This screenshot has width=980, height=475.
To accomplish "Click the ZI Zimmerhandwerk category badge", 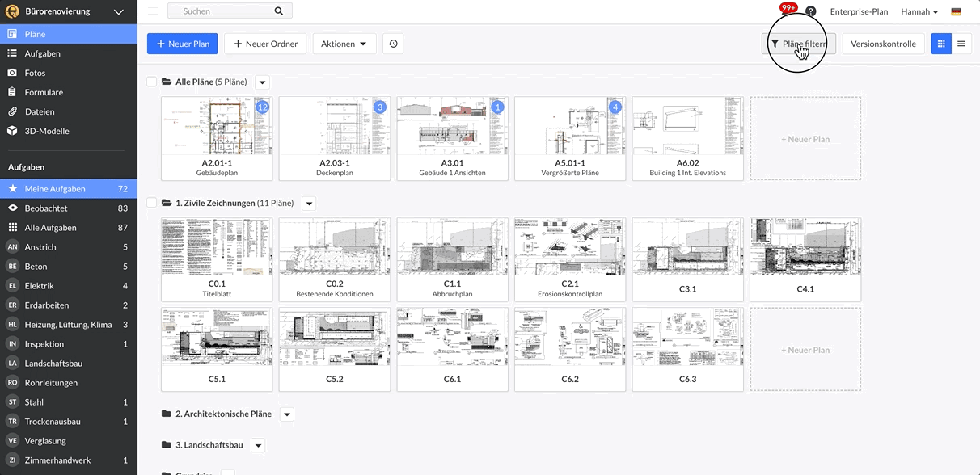I will [x=12, y=460].
